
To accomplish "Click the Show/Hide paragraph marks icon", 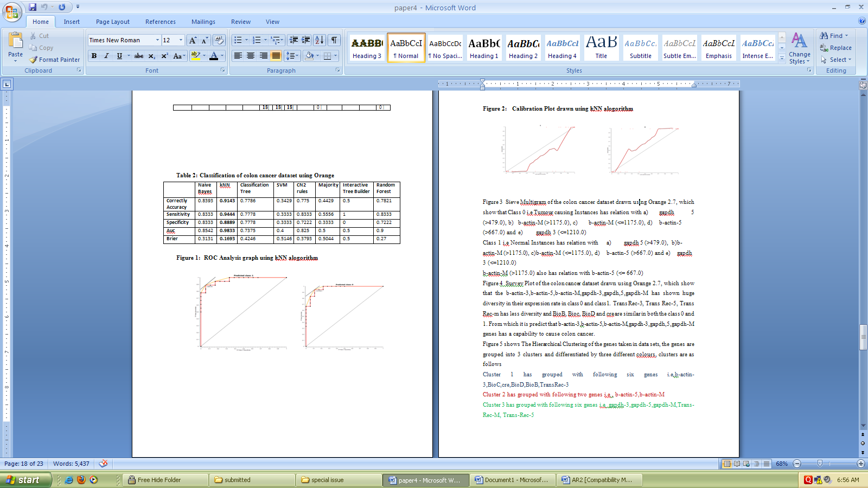I will [x=334, y=40].
